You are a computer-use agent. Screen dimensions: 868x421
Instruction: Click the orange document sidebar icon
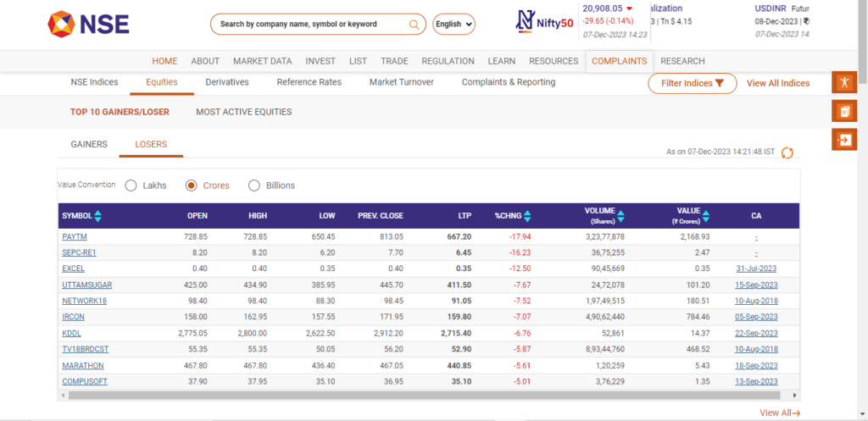pos(844,111)
